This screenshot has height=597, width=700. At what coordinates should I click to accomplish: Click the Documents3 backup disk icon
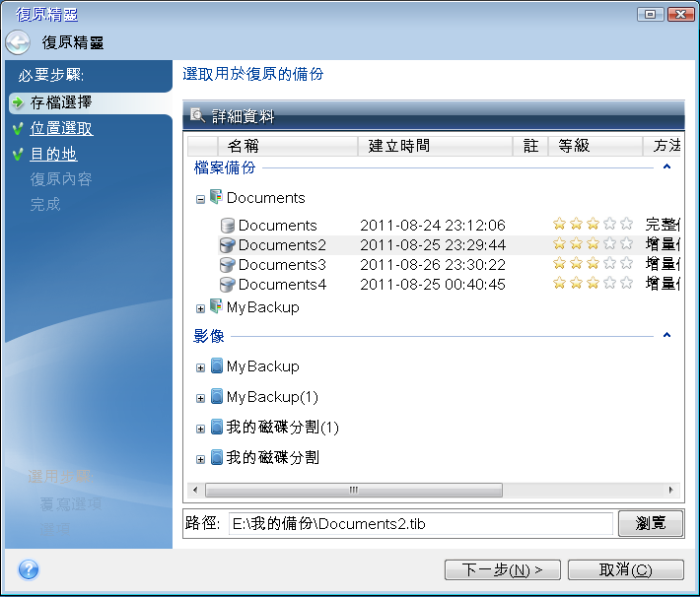coord(228,265)
